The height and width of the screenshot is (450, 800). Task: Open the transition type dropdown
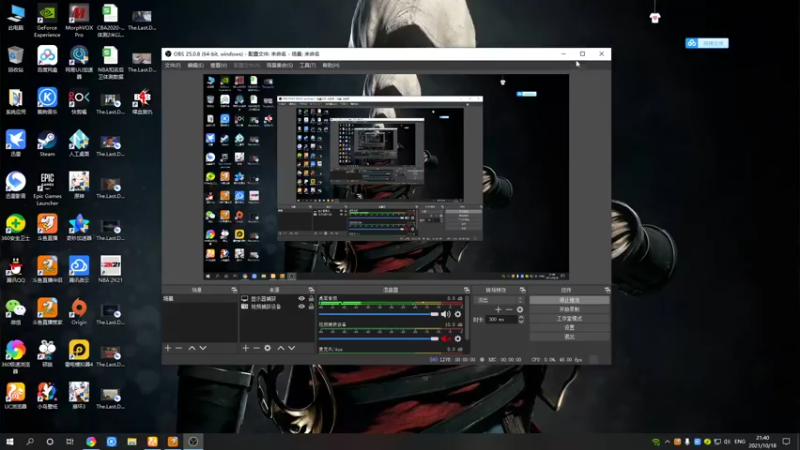(x=499, y=300)
